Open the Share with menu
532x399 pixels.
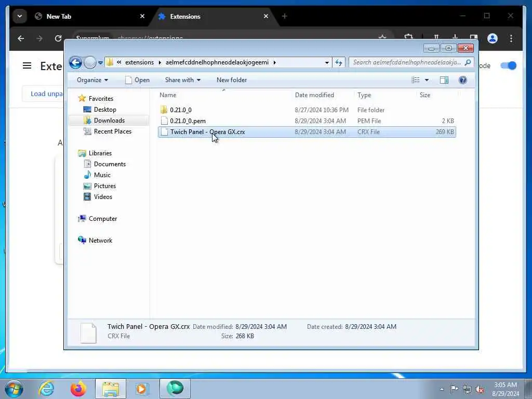[182, 80]
